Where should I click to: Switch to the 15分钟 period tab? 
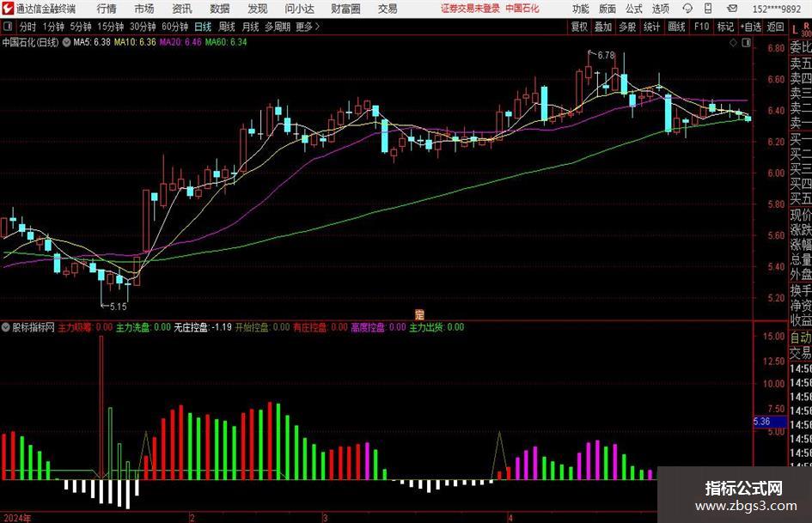pyautogui.click(x=110, y=27)
